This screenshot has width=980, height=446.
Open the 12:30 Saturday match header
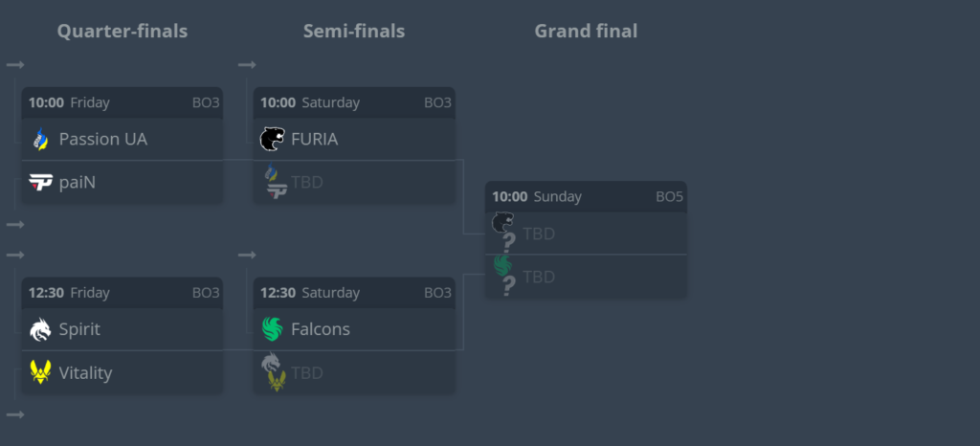(x=354, y=293)
